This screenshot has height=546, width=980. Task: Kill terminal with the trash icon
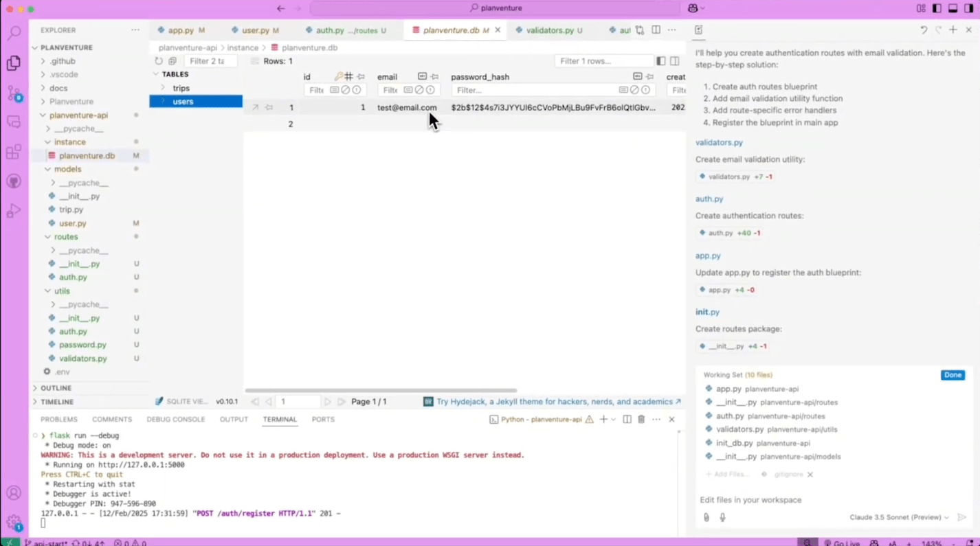(x=641, y=419)
